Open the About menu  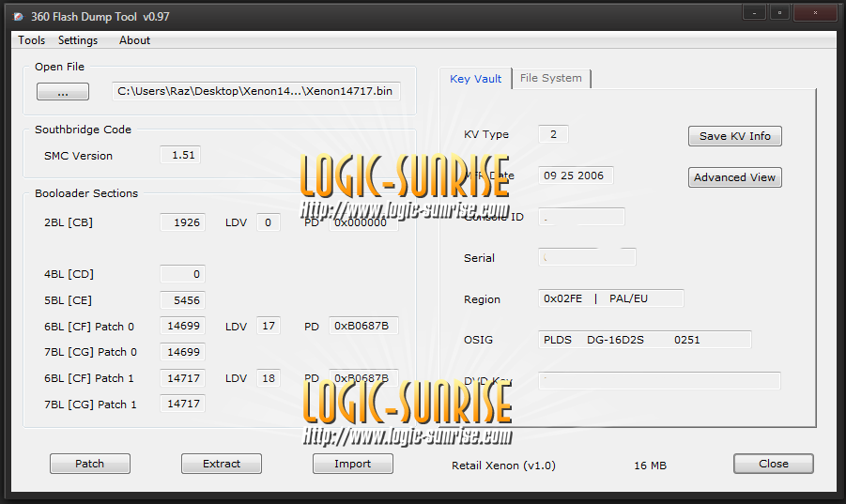[x=134, y=40]
